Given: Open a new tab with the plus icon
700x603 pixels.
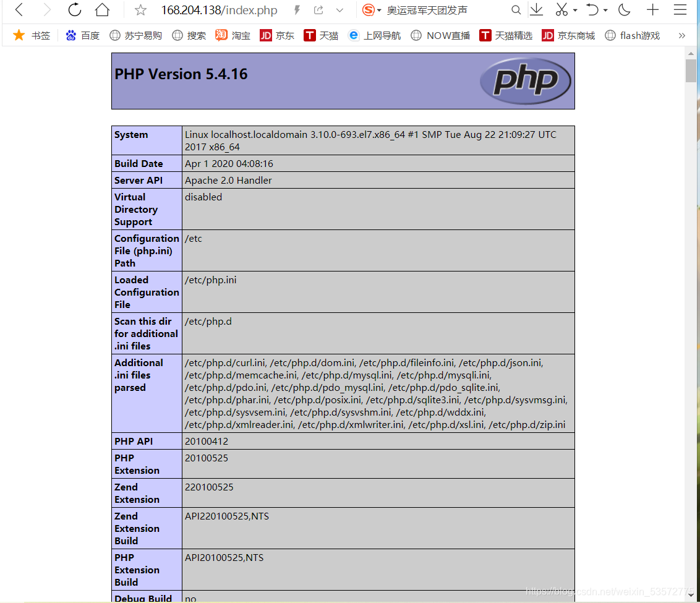Looking at the screenshot, I should (652, 10).
